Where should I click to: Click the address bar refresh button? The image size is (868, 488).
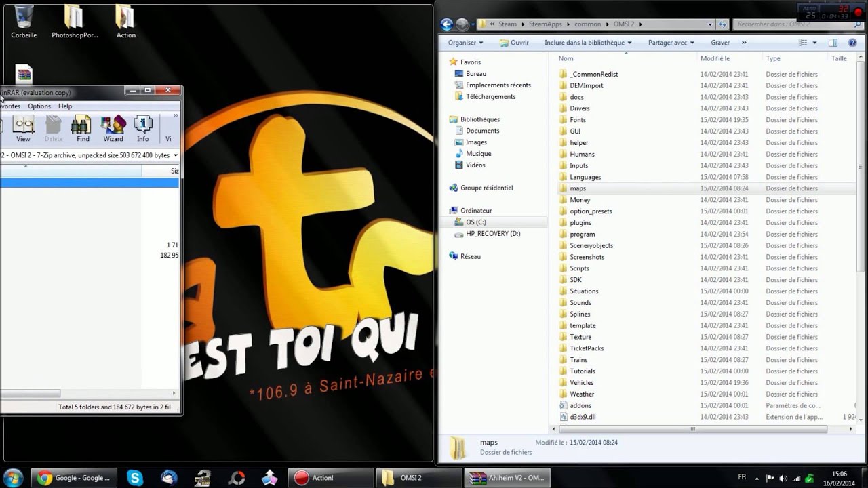[723, 24]
